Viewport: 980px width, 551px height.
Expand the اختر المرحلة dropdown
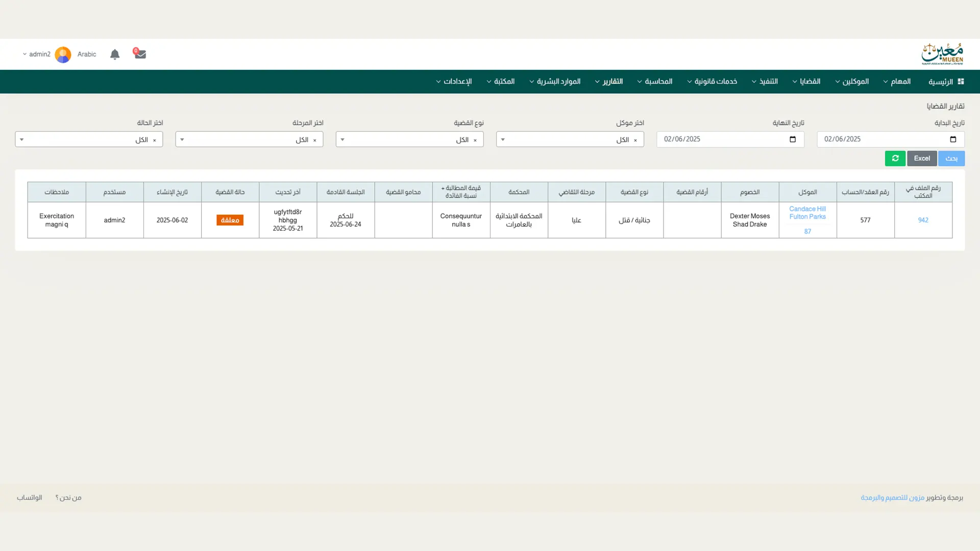(x=182, y=139)
